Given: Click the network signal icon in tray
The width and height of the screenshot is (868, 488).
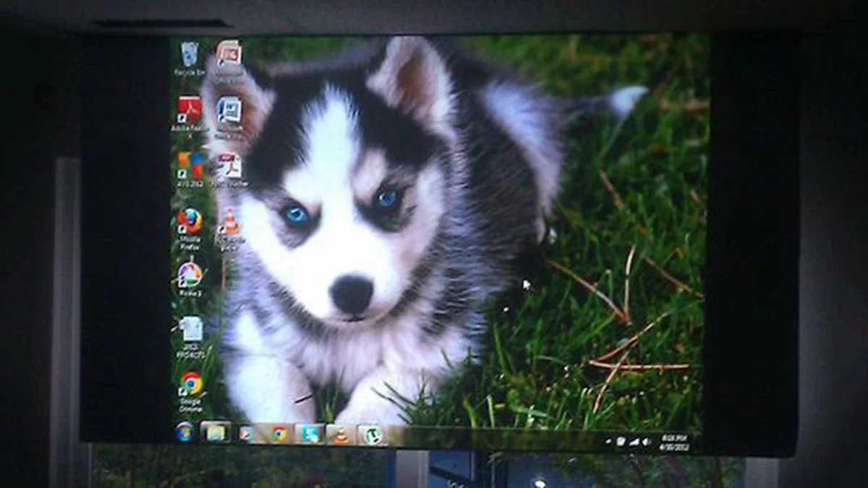Looking at the screenshot, I should pos(634,440).
